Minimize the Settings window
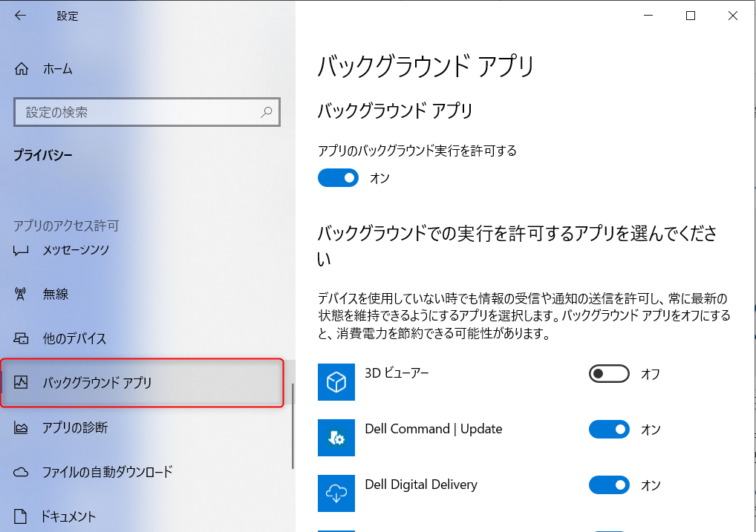756x532 pixels. [648, 16]
